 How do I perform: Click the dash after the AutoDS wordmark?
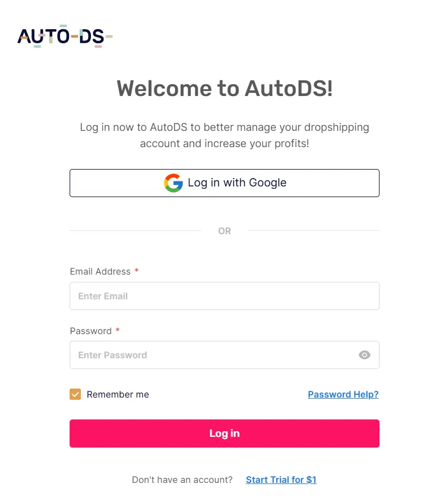(109, 37)
